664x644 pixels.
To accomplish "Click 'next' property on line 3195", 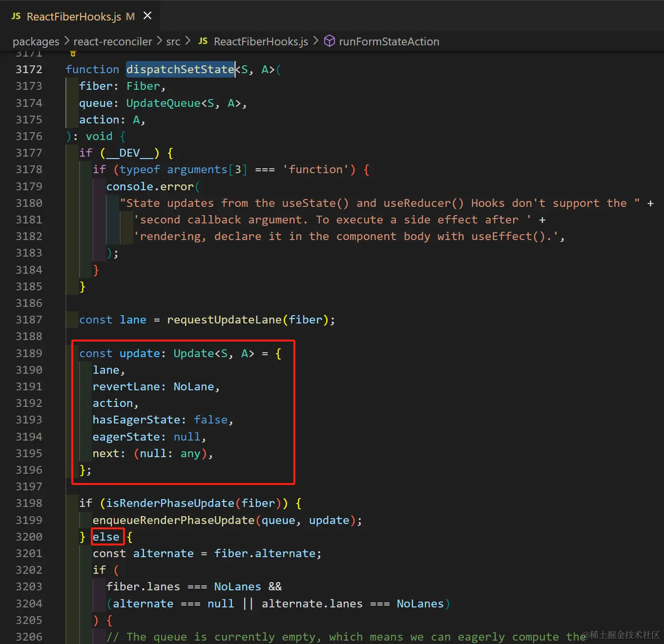I will (x=106, y=453).
